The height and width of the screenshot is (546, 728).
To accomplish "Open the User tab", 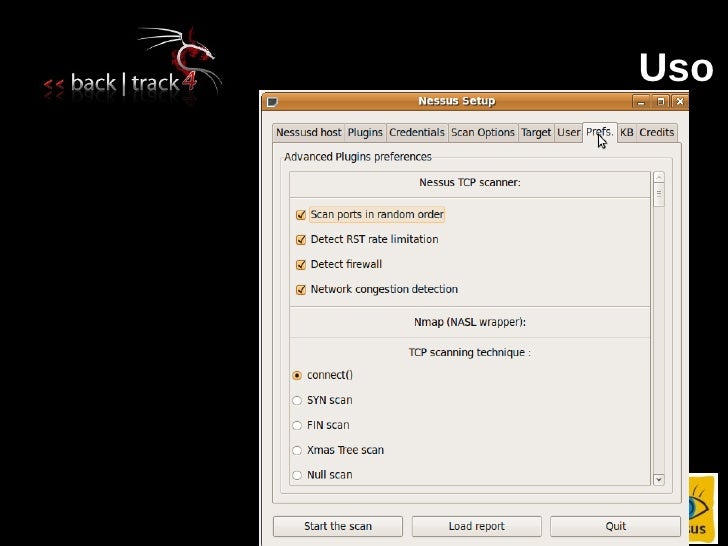I will [x=568, y=132].
